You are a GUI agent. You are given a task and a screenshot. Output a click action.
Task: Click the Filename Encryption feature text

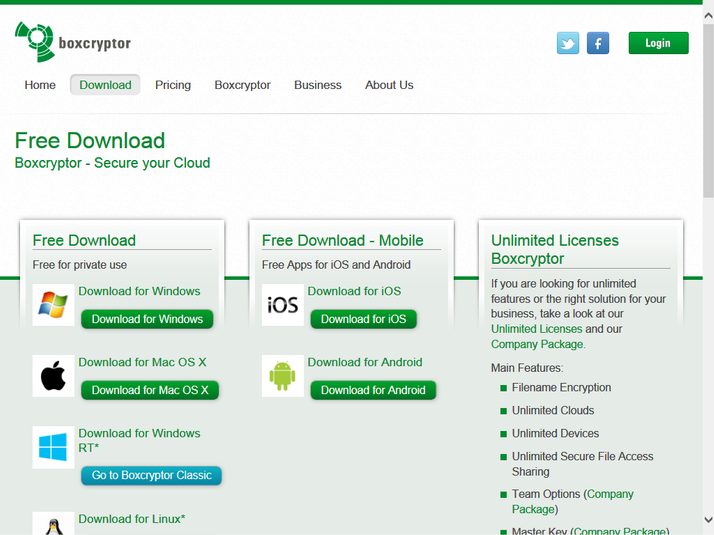[x=561, y=387]
